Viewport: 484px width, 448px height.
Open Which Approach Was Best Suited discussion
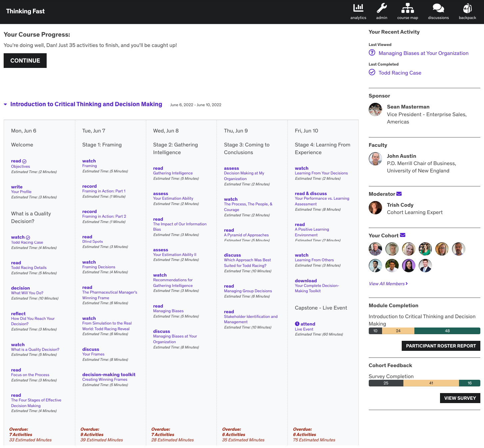pos(247,263)
